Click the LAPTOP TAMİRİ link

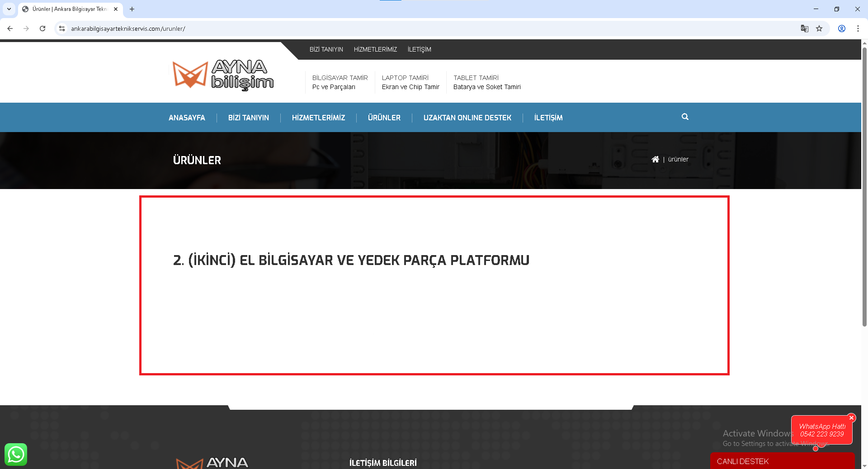click(x=405, y=78)
